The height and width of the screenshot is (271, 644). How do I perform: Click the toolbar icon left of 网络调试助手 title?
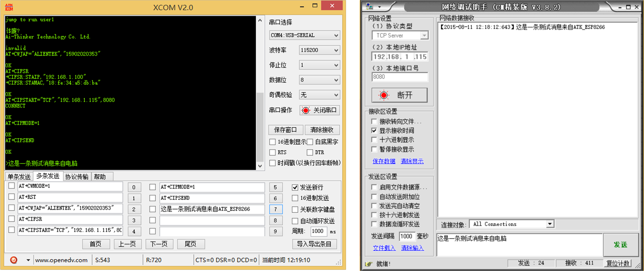[x=369, y=6]
